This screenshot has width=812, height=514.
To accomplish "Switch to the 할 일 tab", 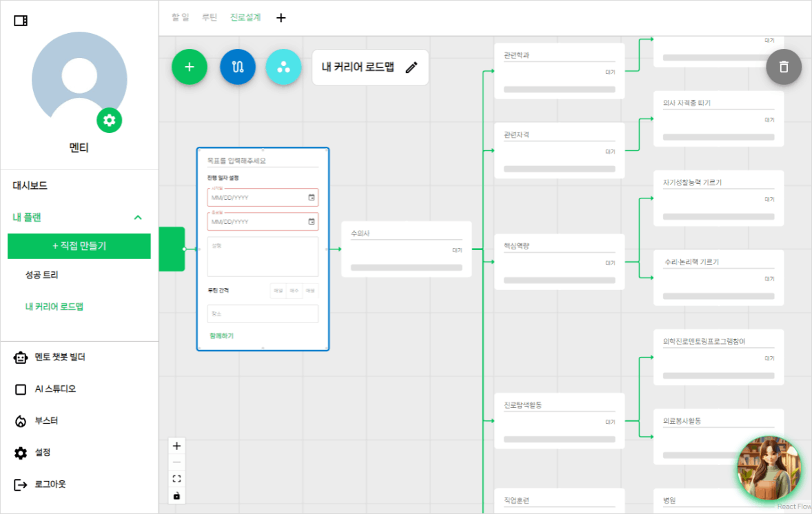I will 180,17.
